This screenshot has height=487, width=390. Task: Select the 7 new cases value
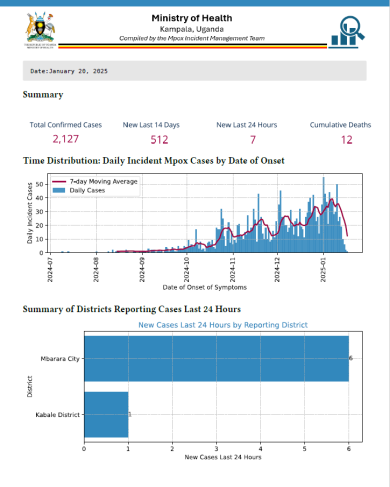[253, 140]
